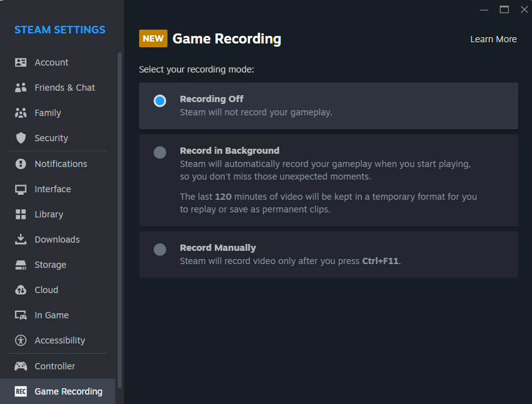Screen dimensions: 532x404
Task: Open the Controller gamepad icon
Action: coord(21,366)
